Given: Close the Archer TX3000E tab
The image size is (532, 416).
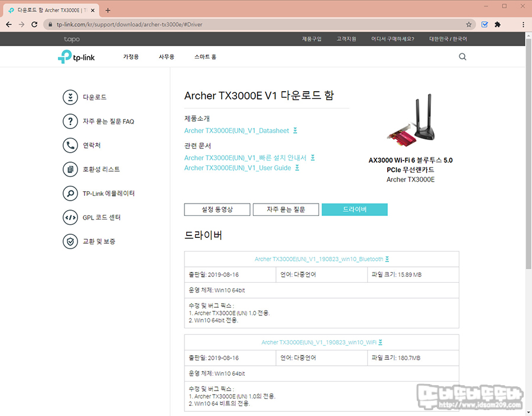Looking at the screenshot, I should point(93,10).
